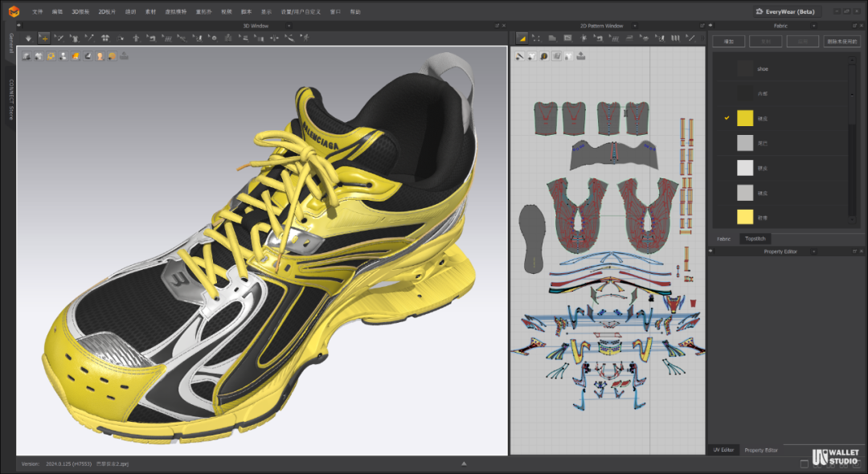Select the Select/Move tool in 3D toolbar
The image size is (868, 474).
(43, 39)
